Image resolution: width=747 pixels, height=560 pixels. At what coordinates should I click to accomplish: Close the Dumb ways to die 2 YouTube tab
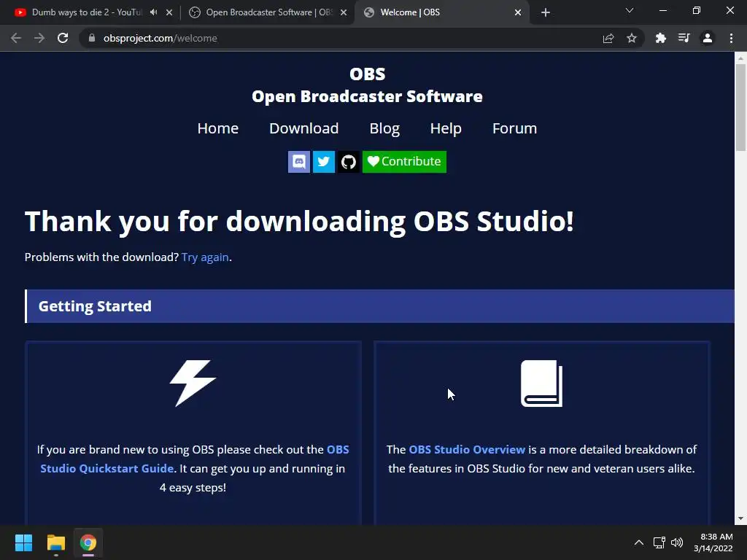pos(169,12)
